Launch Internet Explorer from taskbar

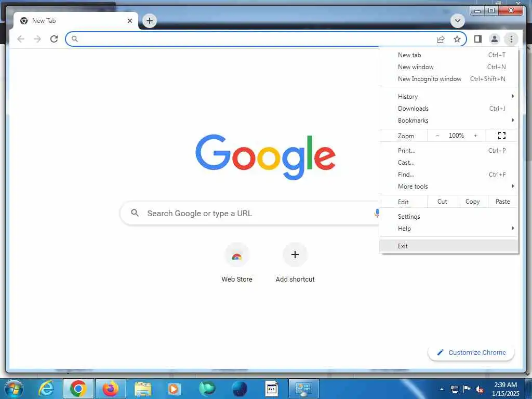[x=46, y=389]
